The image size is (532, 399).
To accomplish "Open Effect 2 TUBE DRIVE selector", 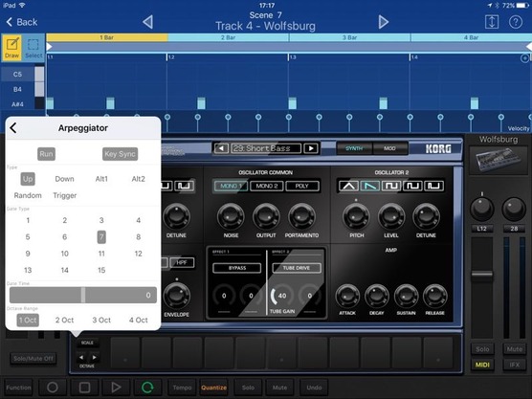I will click(297, 268).
